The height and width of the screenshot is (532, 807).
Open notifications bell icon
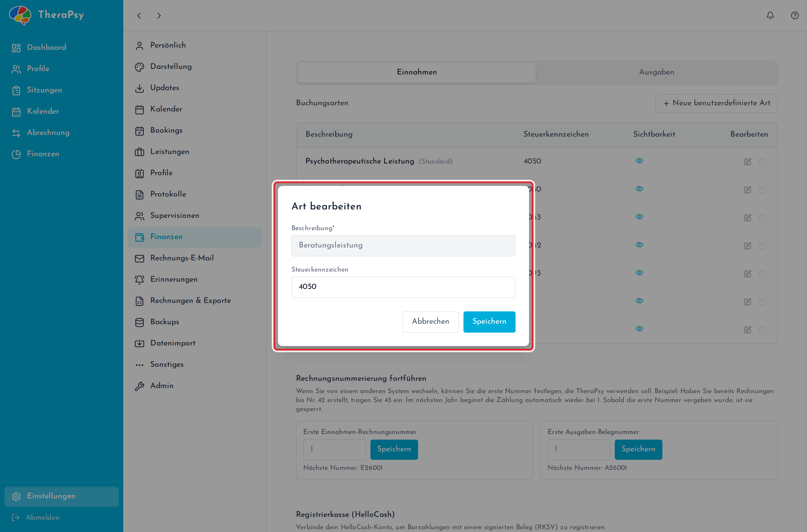[x=770, y=16]
